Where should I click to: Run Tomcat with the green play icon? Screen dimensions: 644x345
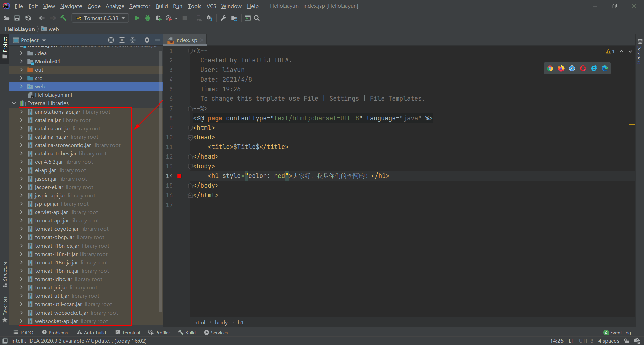(137, 18)
